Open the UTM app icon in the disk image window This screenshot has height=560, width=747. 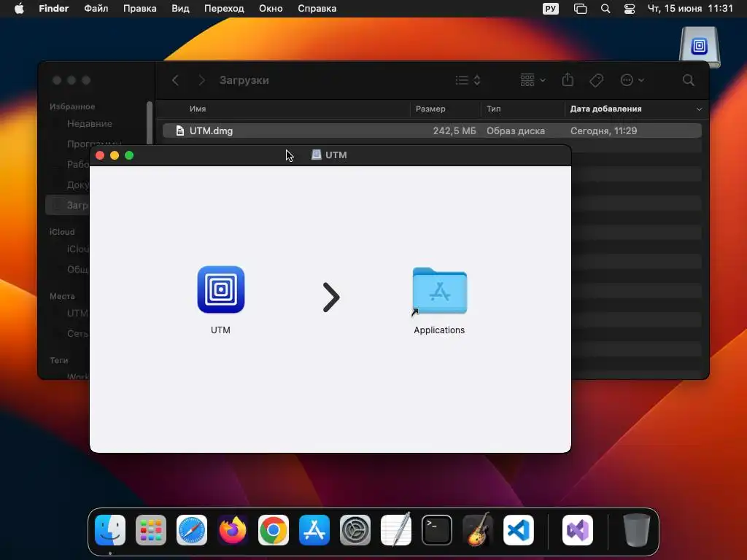(220, 289)
